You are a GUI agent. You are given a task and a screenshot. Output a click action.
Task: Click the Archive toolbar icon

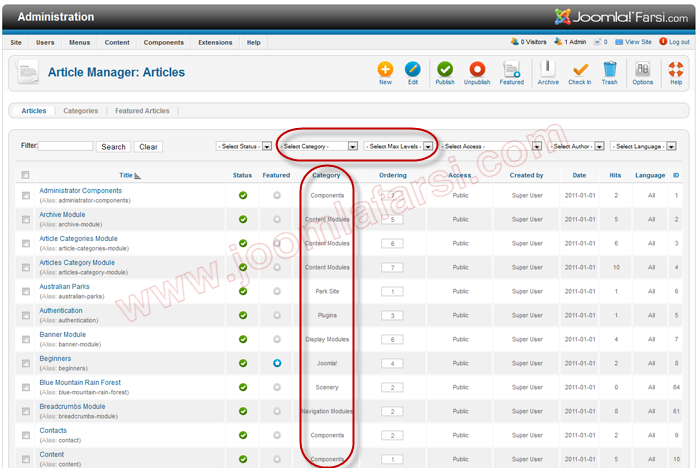[548, 70]
